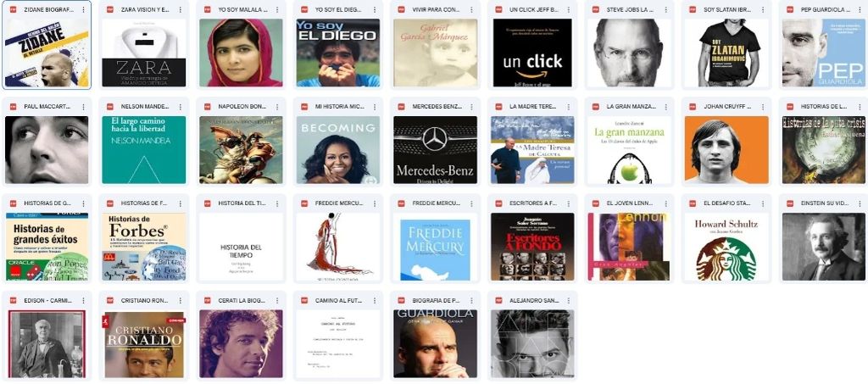Open the Cristiano Ronaldo book cover
Image resolution: width=868 pixels, height=384 pixels.
coord(144,343)
